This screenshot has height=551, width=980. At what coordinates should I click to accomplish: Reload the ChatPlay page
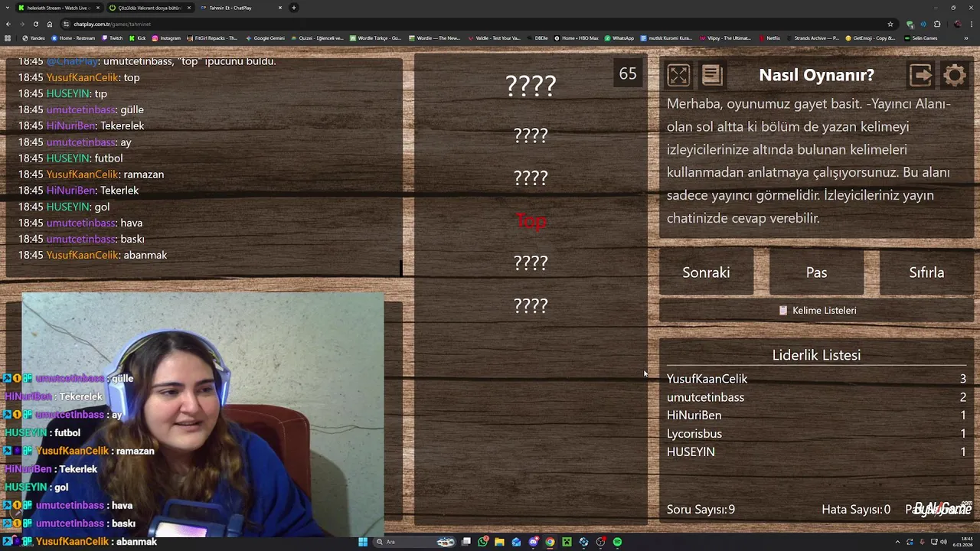click(36, 24)
